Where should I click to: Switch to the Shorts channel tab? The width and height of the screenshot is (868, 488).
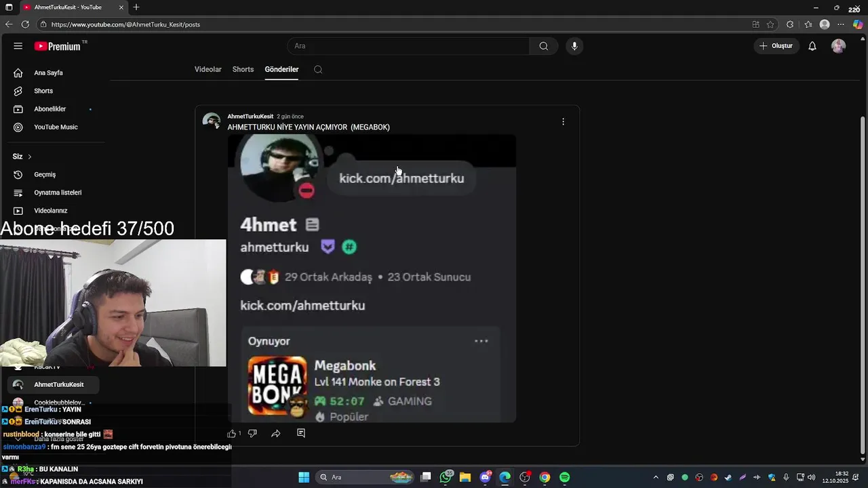pyautogui.click(x=243, y=69)
